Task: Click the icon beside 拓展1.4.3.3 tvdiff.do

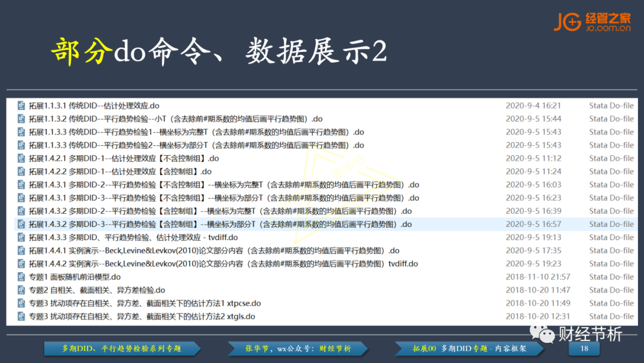Action: coord(21,238)
